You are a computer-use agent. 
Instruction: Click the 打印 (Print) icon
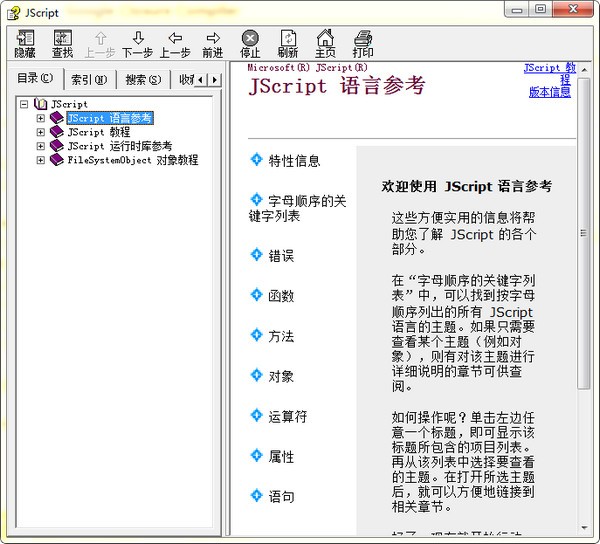tap(363, 38)
